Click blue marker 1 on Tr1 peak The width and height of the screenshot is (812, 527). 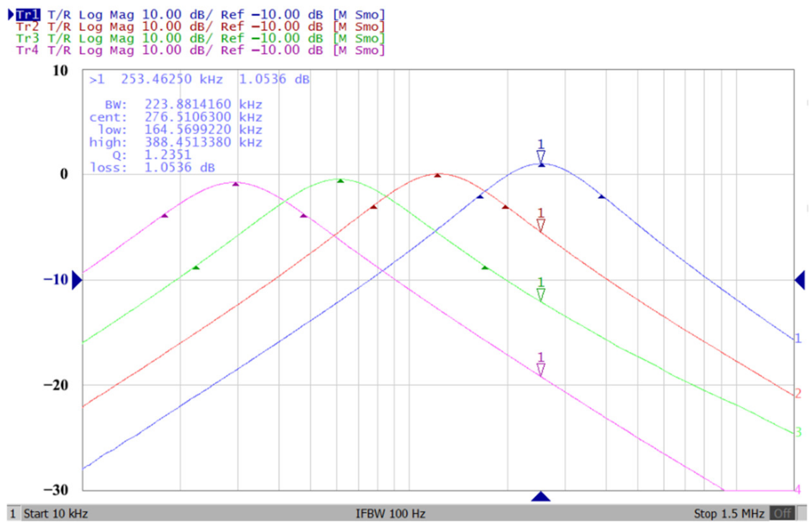(540, 157)
